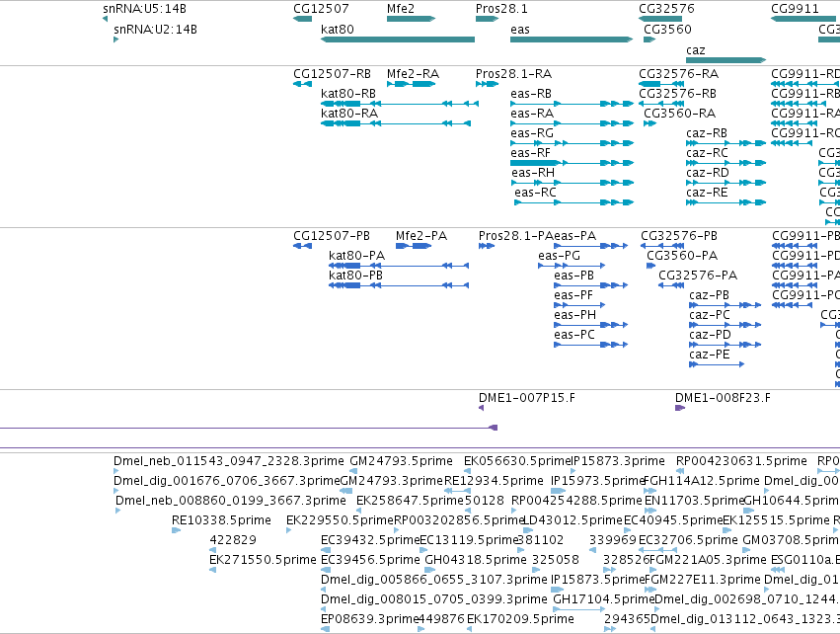Click the Mfe2 gene bar
Image resolution: width=840 pixels, height=634 pixels.
click(411, 19)
